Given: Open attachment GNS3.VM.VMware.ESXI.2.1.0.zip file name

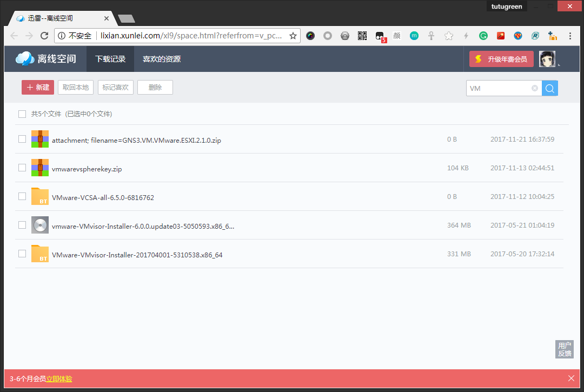Looking at the screenshot, I should 136,141.
